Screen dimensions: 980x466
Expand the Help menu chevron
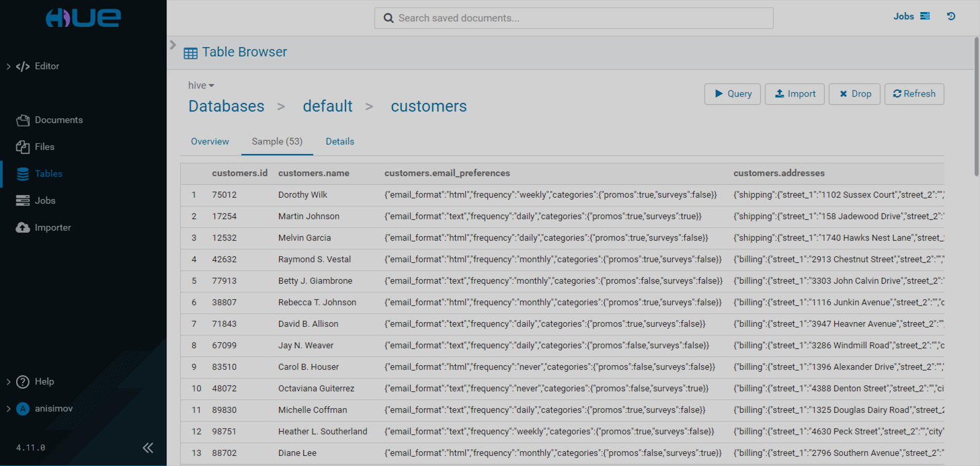click(x=8, y=381)
